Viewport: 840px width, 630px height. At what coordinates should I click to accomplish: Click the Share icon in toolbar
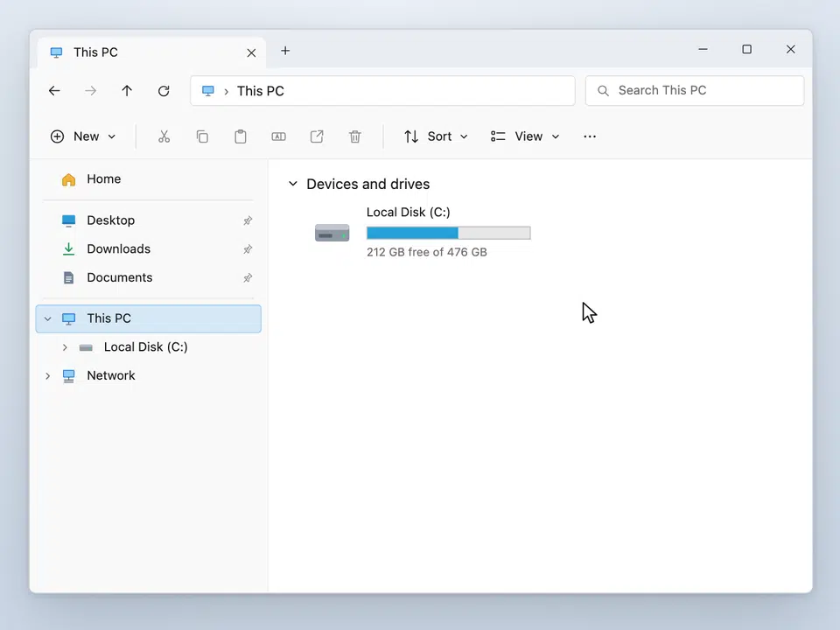pos(317,136)
